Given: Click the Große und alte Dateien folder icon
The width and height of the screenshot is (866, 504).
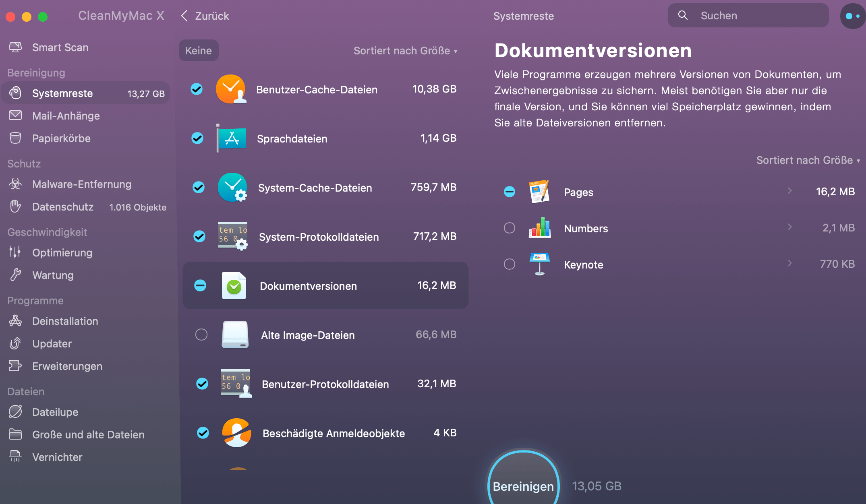Looking at the screenshot, I should (x=15, y=434).
